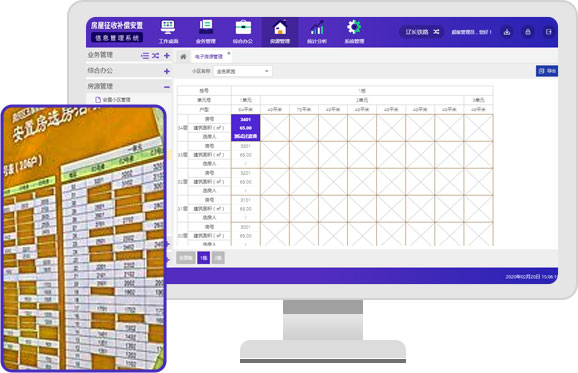Collapse the 房源管理 sidebar section
The image size is (578, 373).
(167, 87)
